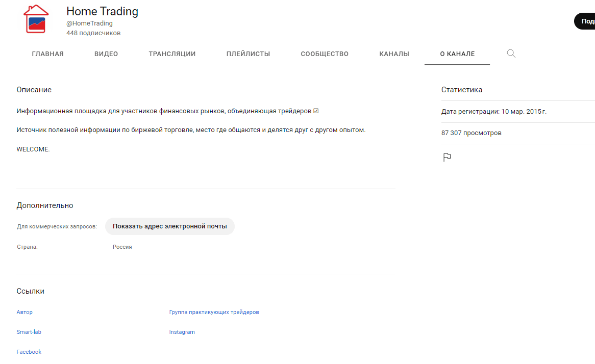Open the КАНАЛЫ tab
The height and width of the screenshot is (364, 595).
point(394,54)
